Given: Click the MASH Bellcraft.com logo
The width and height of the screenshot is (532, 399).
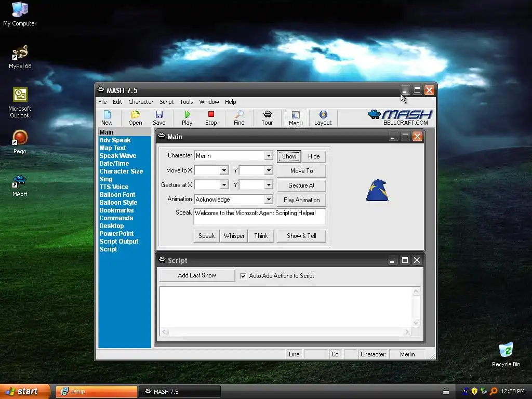Looking at the screenshot, I should 400,117.
